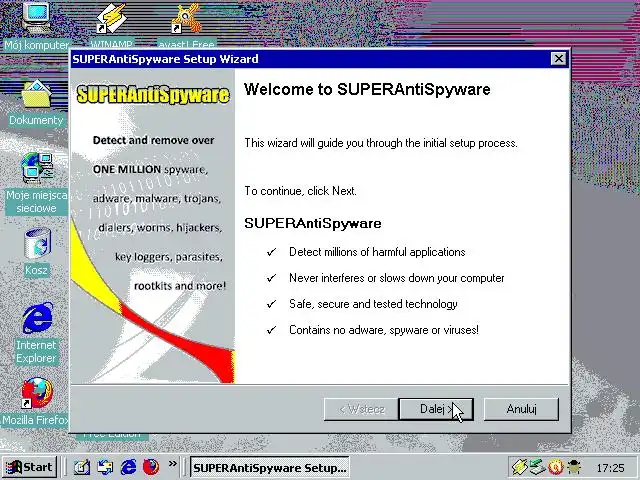Click 'To continue, click Next.' text
Image resolution: width=640 pixels, height=480 pixels.
pyautogui.click(x=300, y=191)
